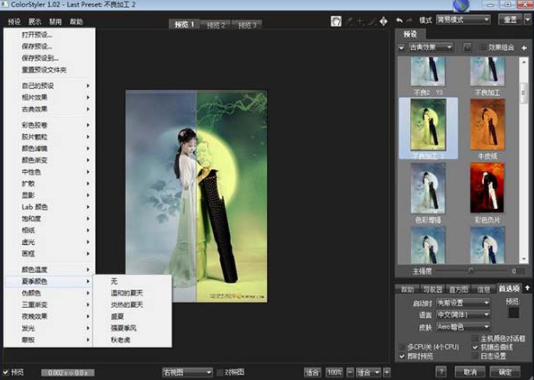This screenshot has height=380, width=534.
Task: Click the dark swatch under 预览:
Action: click(513, 313)
